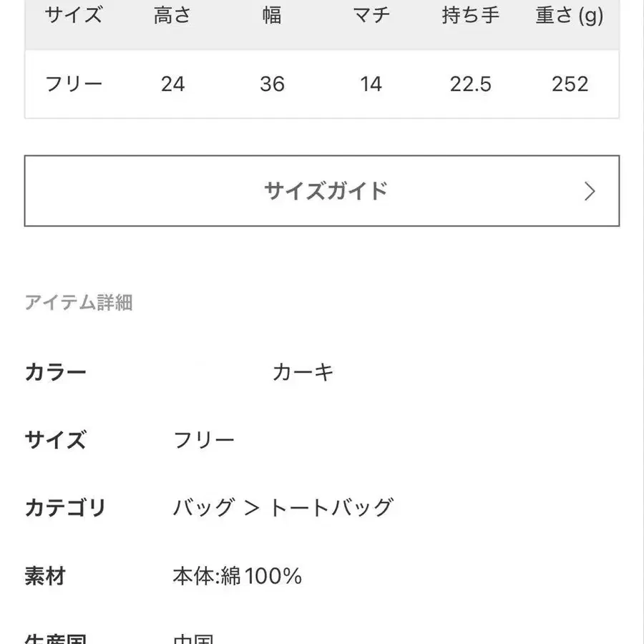Click the 持ち手 column header
This screenshot has width=644, height=644.
(x=470, y=14)
